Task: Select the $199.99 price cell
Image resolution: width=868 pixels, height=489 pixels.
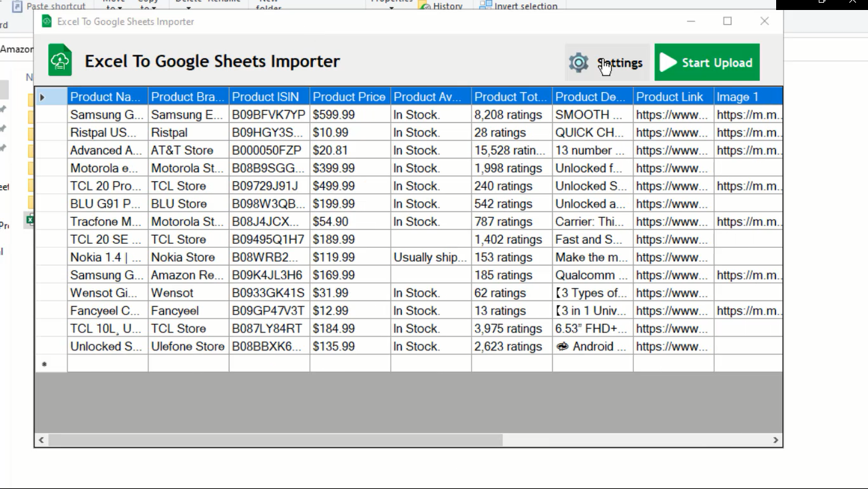Action: pyautogui.click(x=350, y=204)
